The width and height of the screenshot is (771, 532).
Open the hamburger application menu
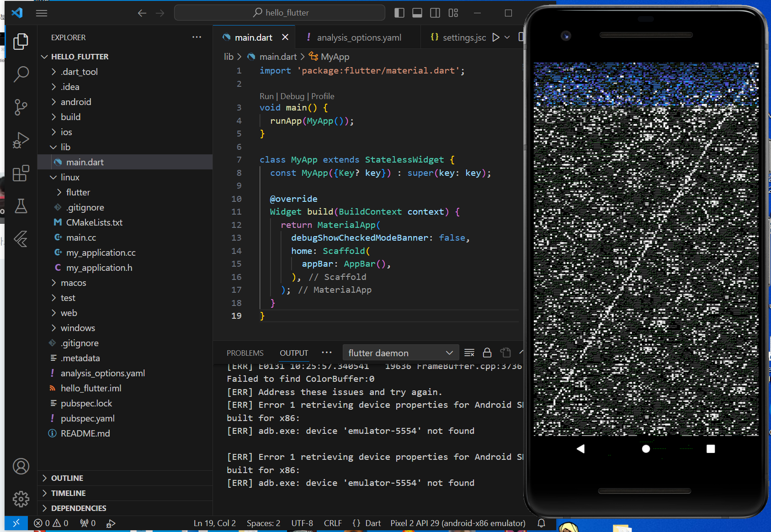[42, 13]
